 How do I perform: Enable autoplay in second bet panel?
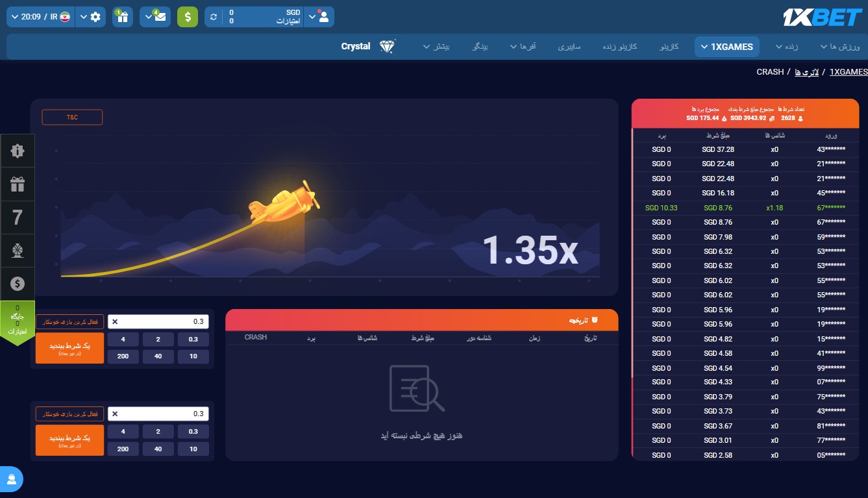tap(69, 414)
